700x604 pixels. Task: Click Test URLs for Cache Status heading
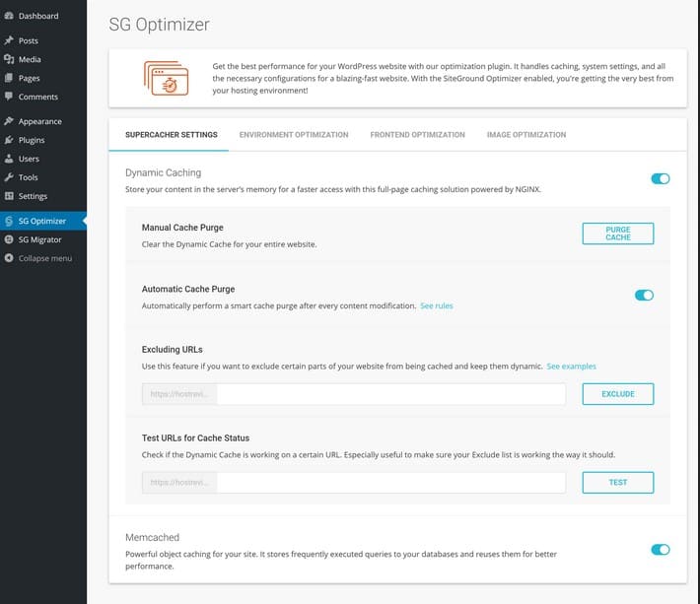click(195, 438)
